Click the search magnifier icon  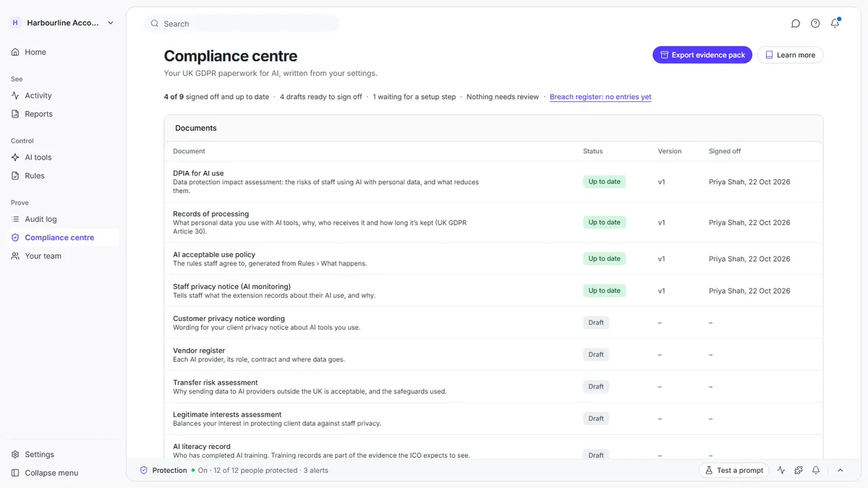click(154, 24)
